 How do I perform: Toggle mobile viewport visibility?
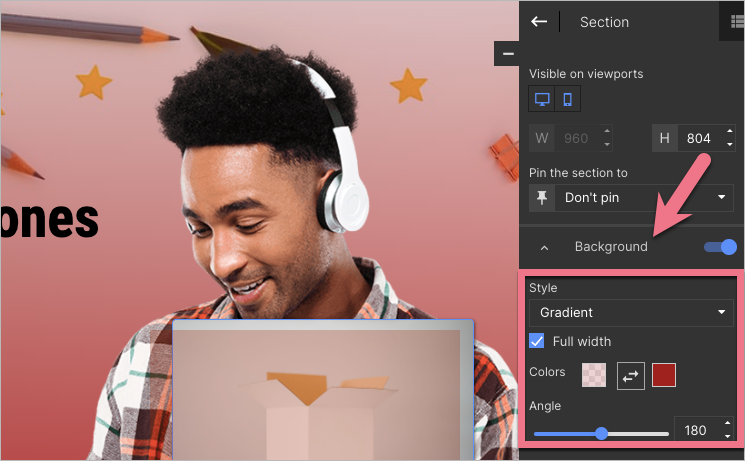coord(567,99)
